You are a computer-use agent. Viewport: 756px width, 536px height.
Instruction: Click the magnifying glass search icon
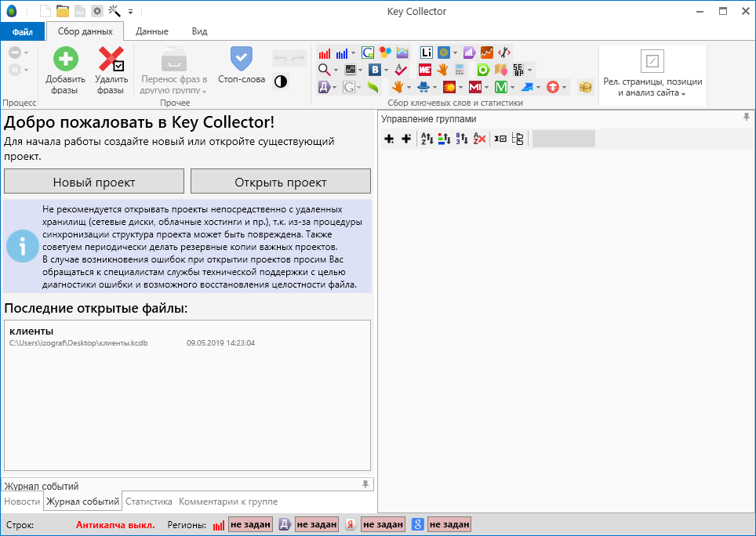(325, 70)
